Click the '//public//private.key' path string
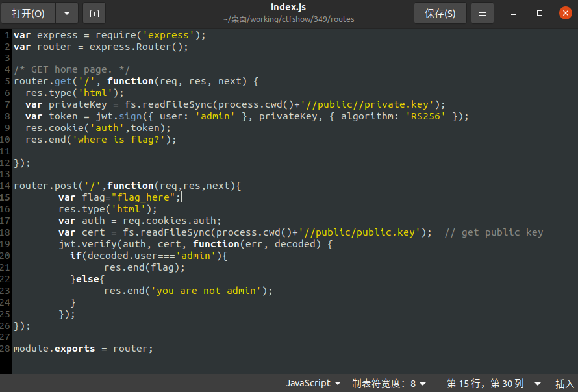The image size is (578, 392). pos(368,104)
